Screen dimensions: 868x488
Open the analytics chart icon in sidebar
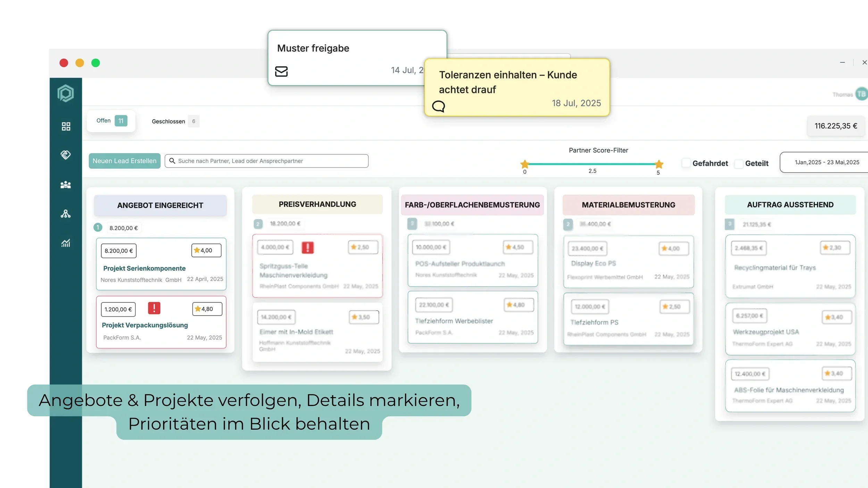[x=66, y=243]
